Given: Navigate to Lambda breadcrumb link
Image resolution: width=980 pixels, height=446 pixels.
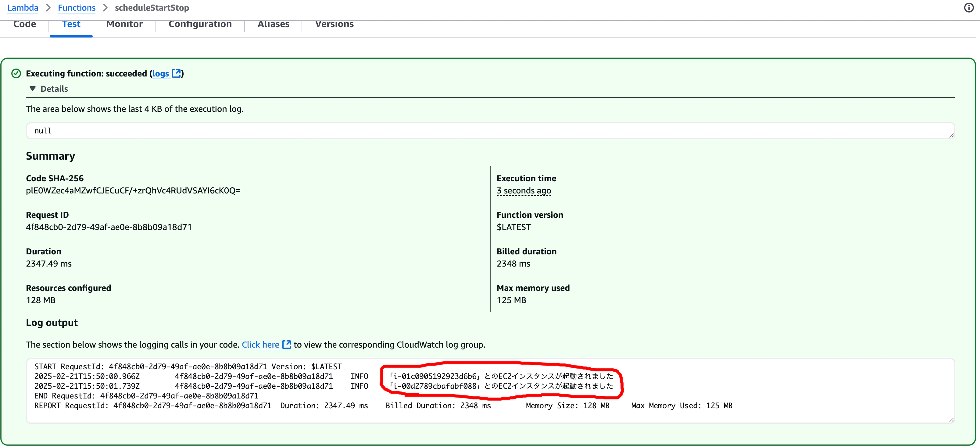Looking at the screenshot, I should [23, 8].
